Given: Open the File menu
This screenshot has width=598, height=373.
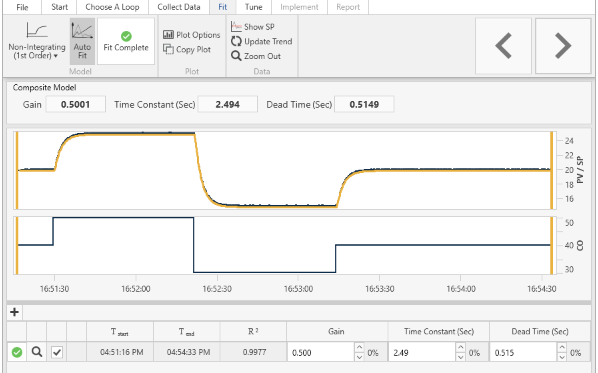Looking at the screenshot, I should coord(22,7).
